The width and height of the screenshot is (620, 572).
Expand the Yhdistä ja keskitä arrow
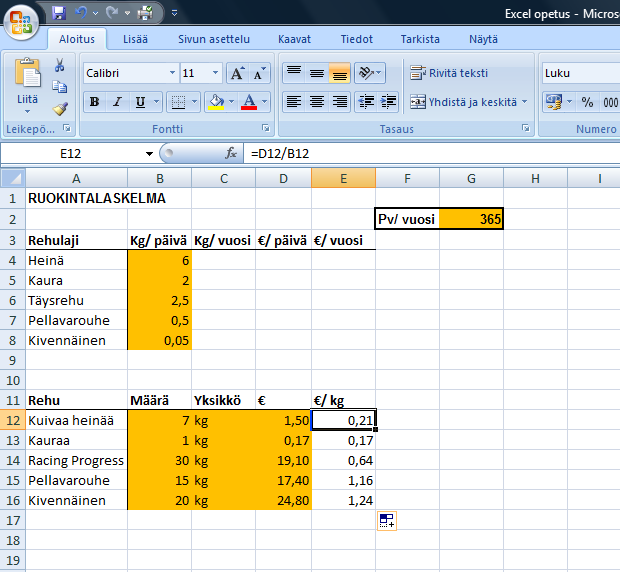[525, 102]
